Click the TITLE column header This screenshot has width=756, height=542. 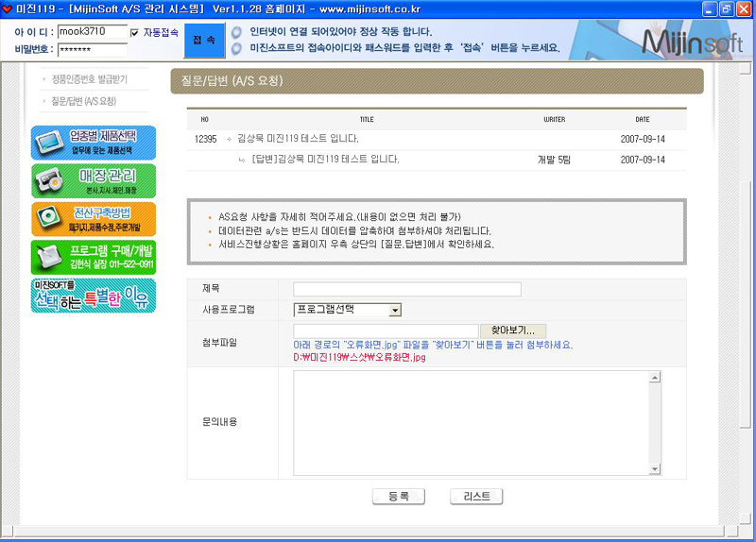[367, 120]
